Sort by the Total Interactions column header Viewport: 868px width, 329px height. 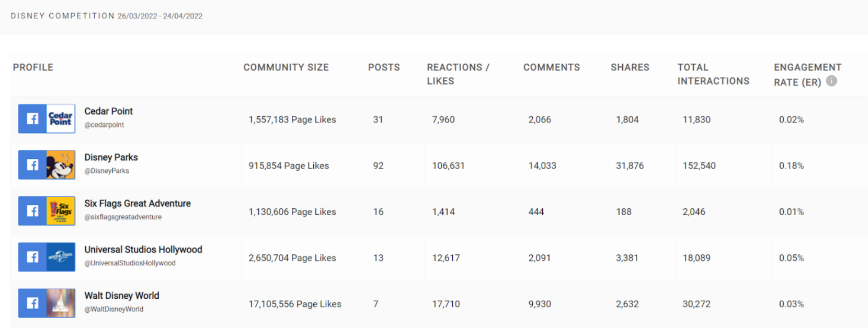[x=713, y=74]
